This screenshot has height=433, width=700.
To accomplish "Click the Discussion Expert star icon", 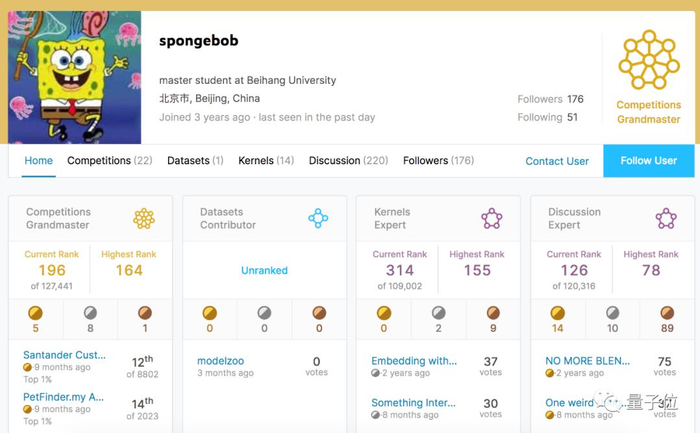I will pos(666,218).
